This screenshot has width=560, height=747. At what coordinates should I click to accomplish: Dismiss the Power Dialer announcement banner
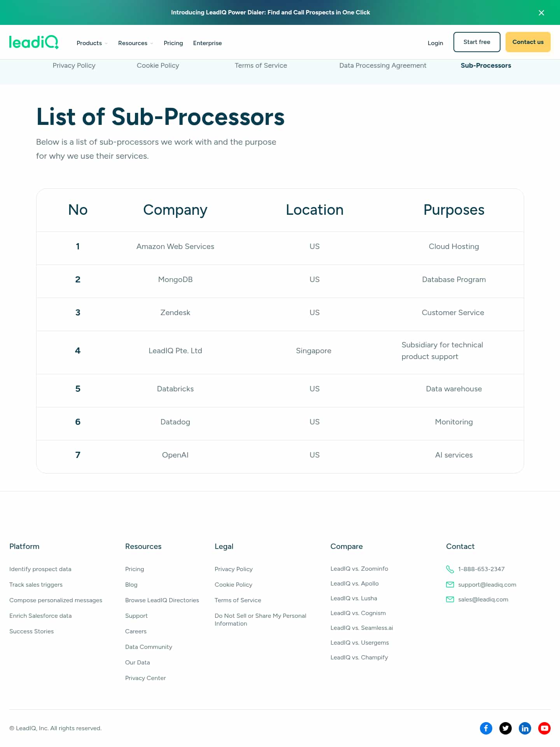(541, 12)
